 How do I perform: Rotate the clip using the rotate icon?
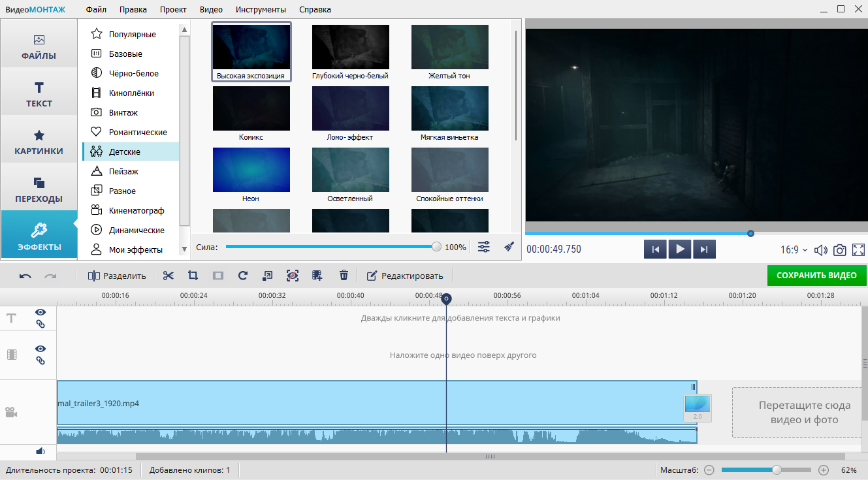click(243, 276)
